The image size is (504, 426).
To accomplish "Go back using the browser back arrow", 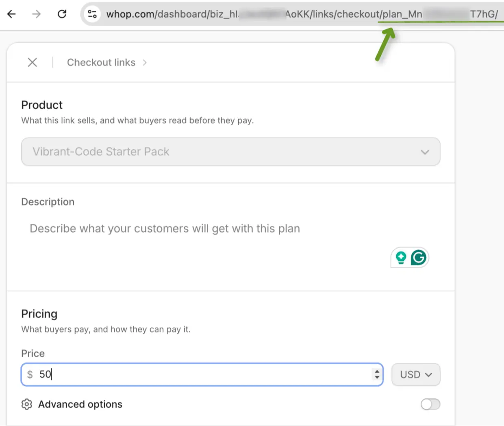I will click(x=12, y=14).
